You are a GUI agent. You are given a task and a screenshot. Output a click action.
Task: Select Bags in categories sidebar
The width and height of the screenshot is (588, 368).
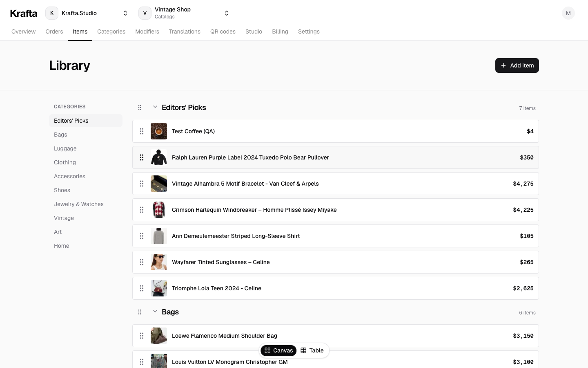point(86,135)
